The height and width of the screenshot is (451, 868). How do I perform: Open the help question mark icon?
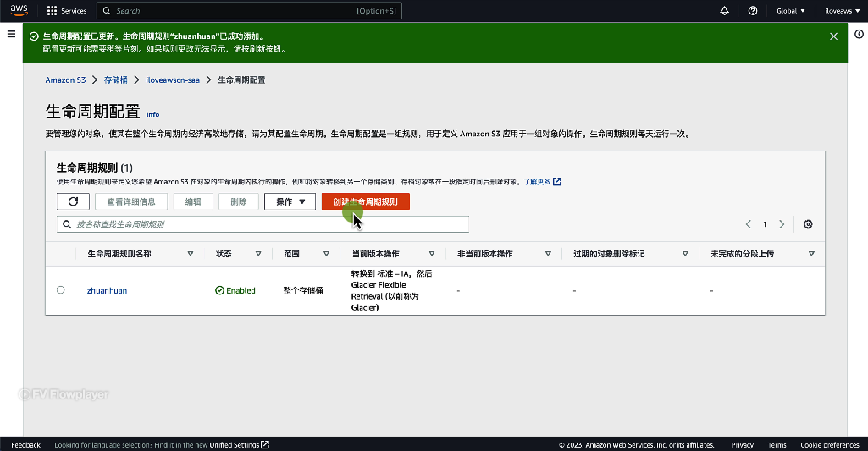click(x=752, y=10)
